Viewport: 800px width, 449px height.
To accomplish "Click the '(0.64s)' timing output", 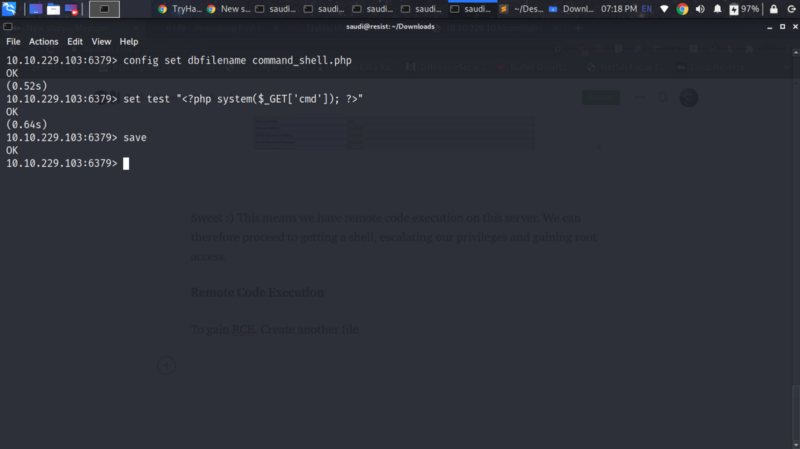I will (x=27, y=124).
